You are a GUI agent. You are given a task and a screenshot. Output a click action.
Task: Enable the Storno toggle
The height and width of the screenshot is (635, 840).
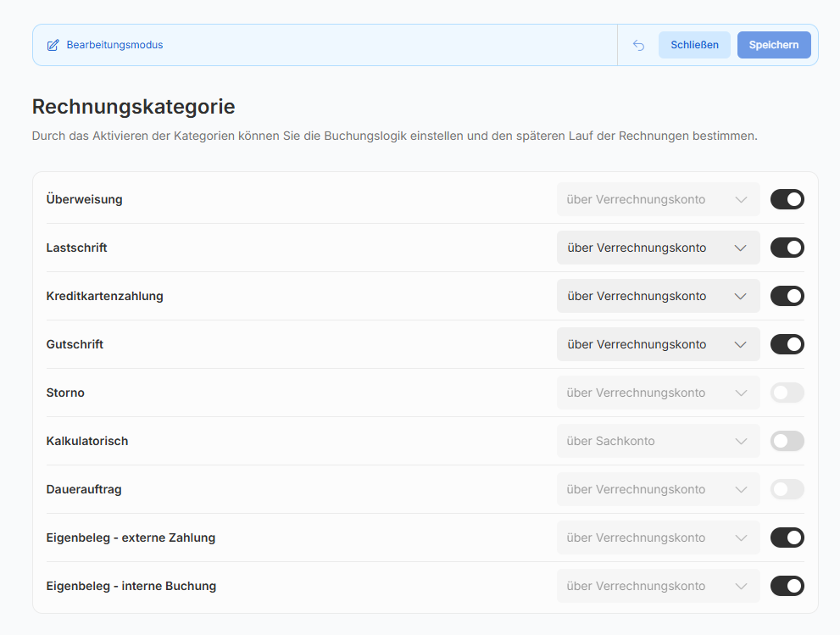[787, 393]
